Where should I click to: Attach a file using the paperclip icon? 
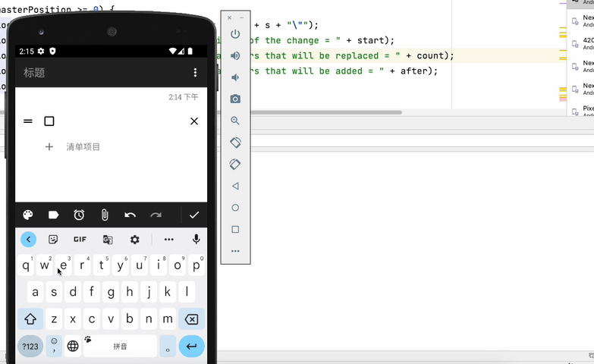105,215
